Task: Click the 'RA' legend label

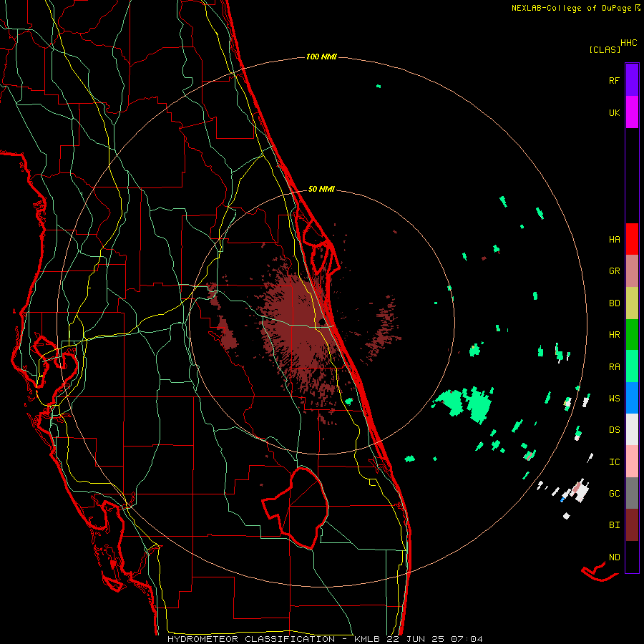Action: 614,367
